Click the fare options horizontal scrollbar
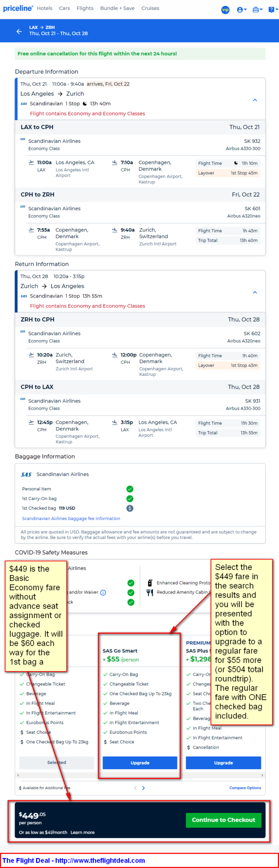 click(140, 775)
